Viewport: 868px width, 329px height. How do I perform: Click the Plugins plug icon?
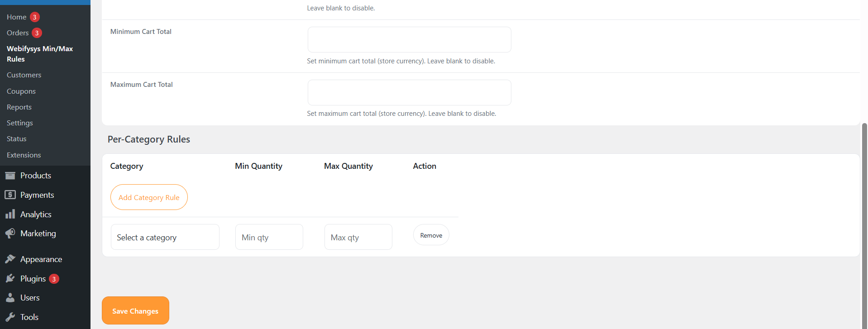coord(10,279)
